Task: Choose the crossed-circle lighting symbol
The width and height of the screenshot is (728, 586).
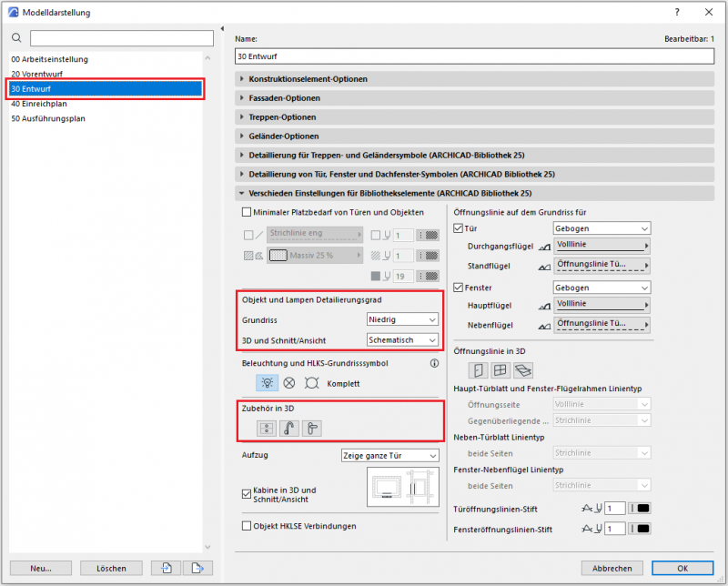Action: point(289,383)
